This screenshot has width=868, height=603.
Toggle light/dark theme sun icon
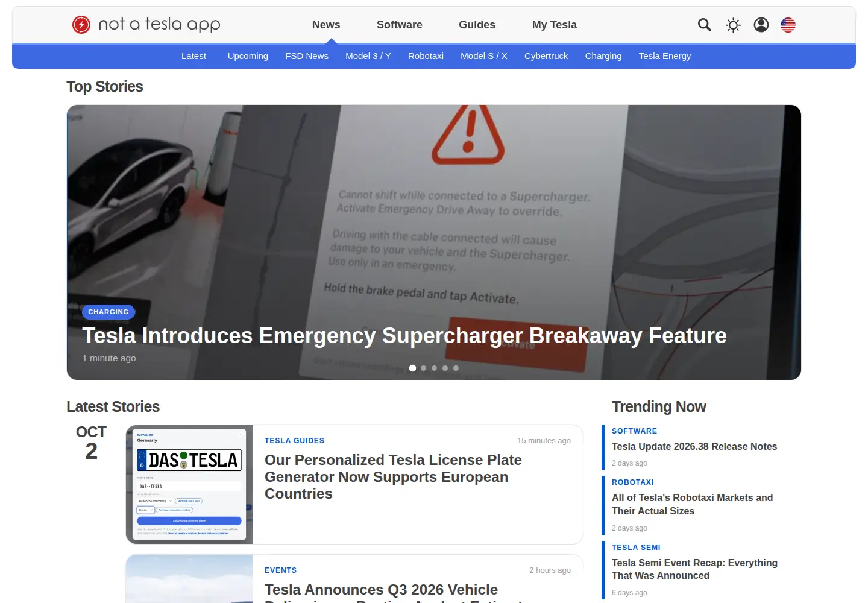(733, 25)
